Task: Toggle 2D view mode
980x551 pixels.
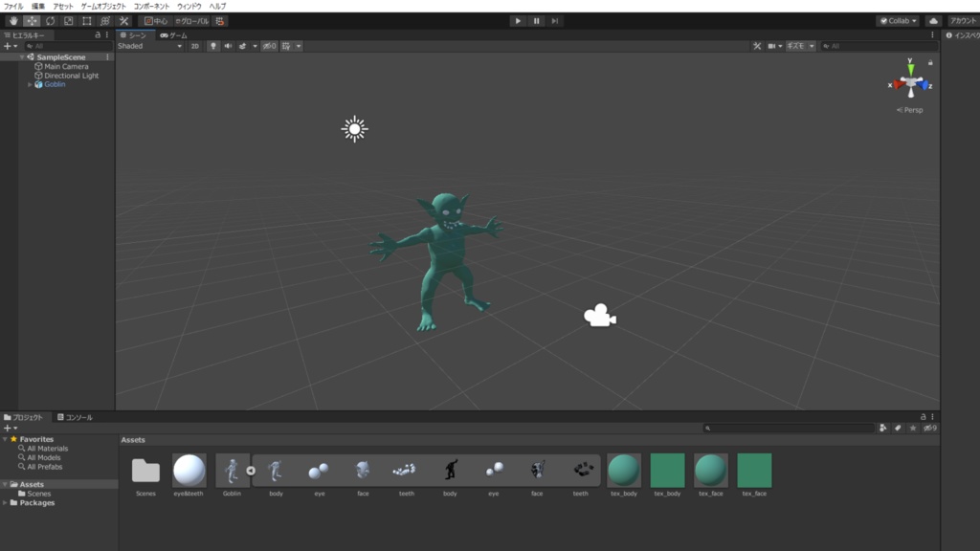Action: (195, 46)
